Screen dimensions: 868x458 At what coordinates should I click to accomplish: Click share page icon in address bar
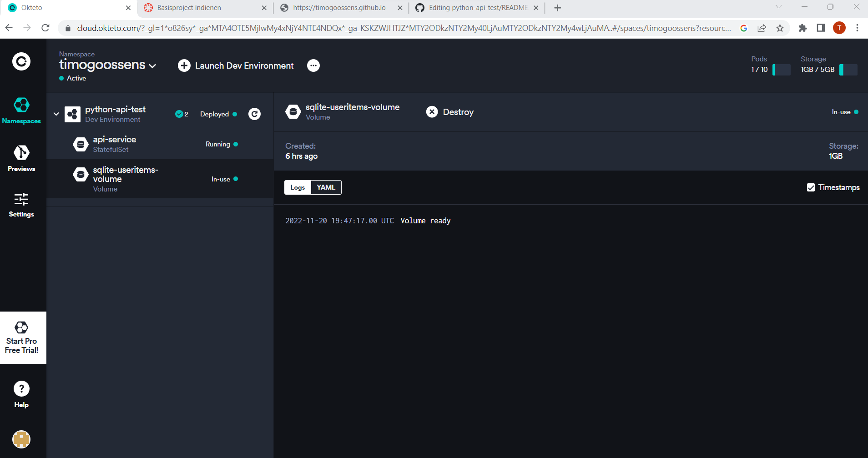(762, 28)
